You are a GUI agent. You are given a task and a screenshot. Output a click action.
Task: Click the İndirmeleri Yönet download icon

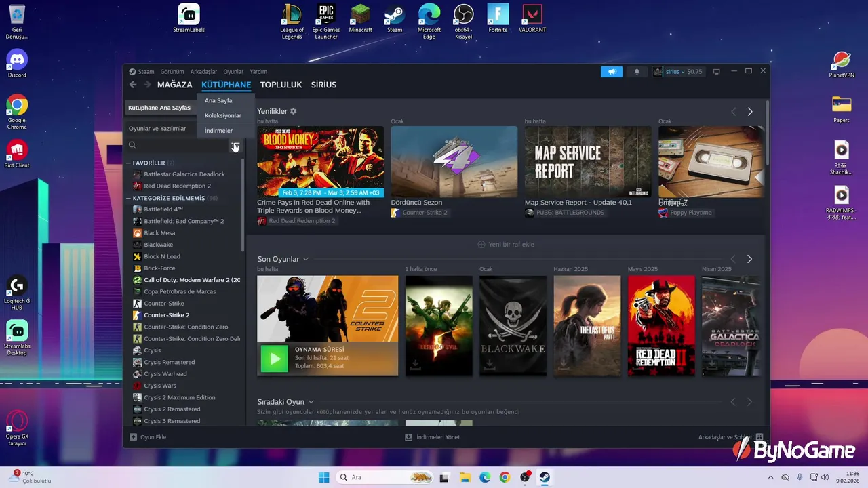tap(409, 437)
